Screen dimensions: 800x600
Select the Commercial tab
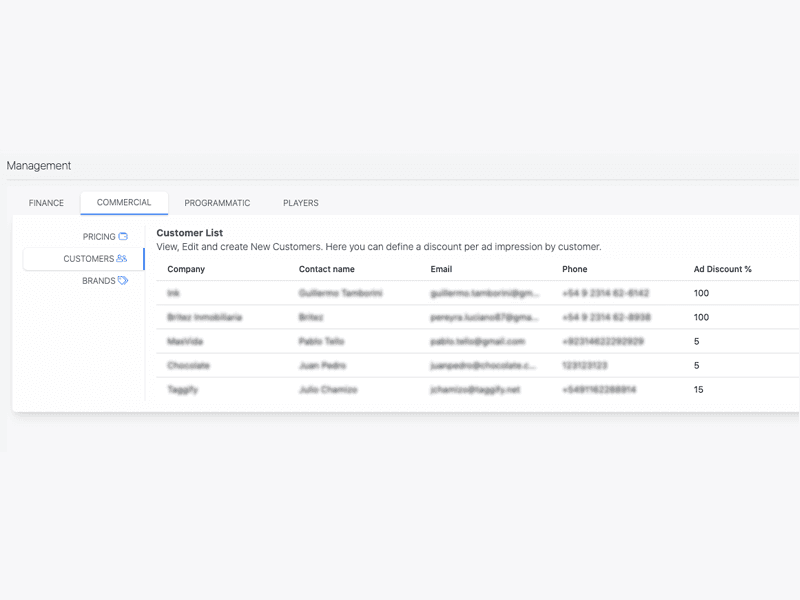124,203
